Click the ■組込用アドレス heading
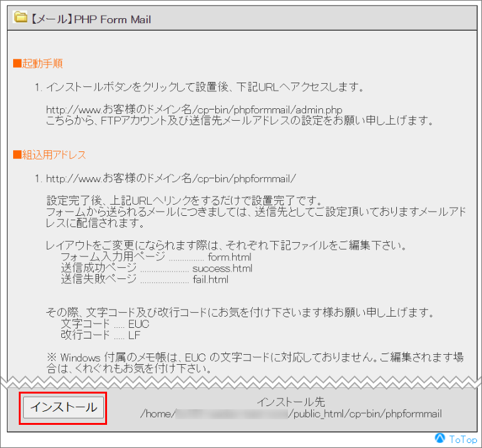The width and height of the screenshot is (482, 448). coord(49,155)
